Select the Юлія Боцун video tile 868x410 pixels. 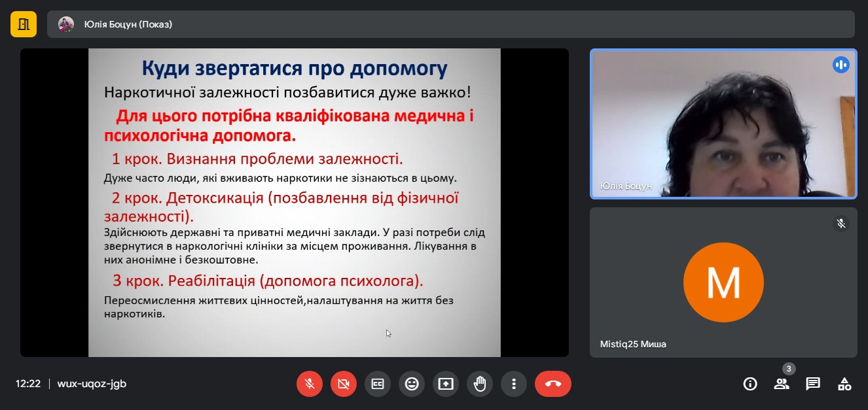click(723, 124)
